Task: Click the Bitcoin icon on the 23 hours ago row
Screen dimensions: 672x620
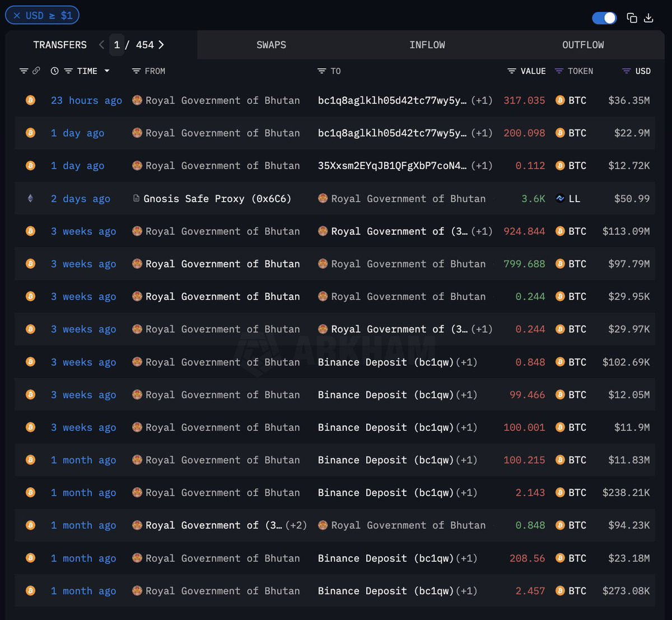Action: click(30, 100)
